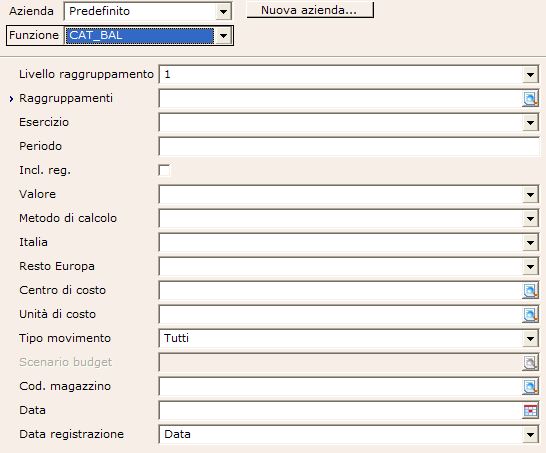This screenshot has height=453, width=546.
Task: Toggle the Incl. reg. checkbox
Action: point(164,171)
